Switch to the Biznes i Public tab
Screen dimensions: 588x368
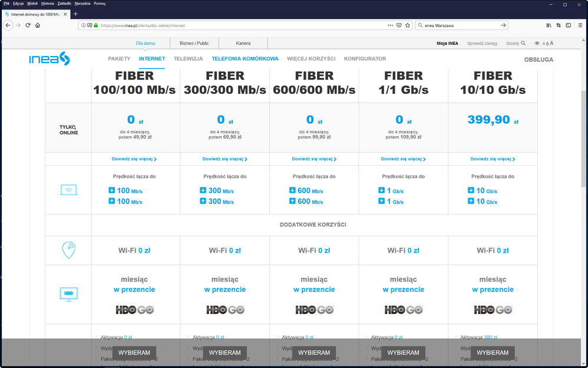click(194, 43)
